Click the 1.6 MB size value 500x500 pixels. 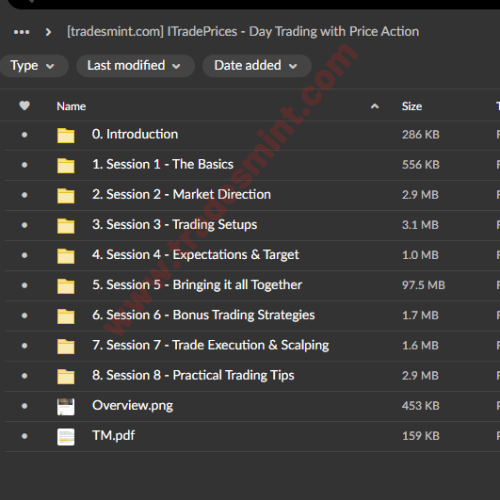tap(420, 346)
